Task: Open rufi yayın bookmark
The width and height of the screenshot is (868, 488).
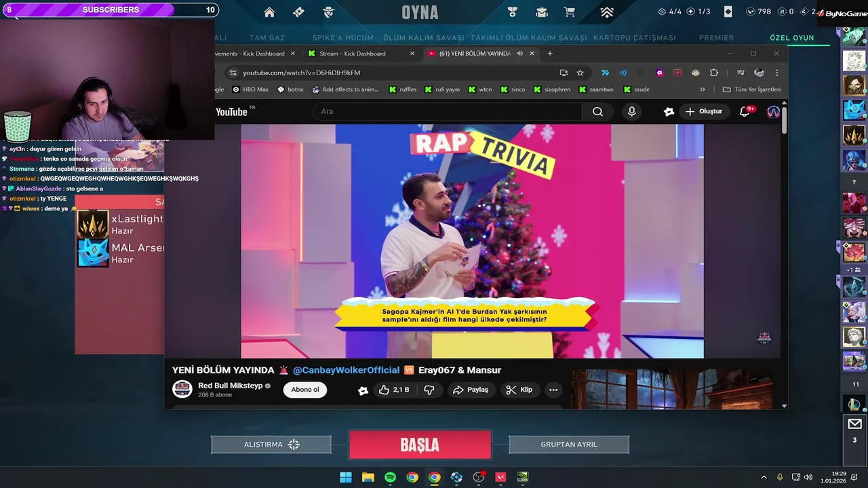Action: [x=441, y=89]
